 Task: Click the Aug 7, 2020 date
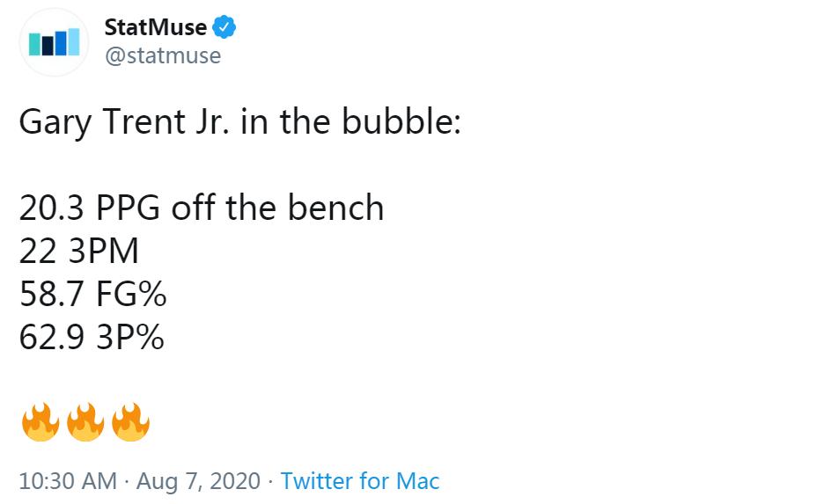coord(198,481)
